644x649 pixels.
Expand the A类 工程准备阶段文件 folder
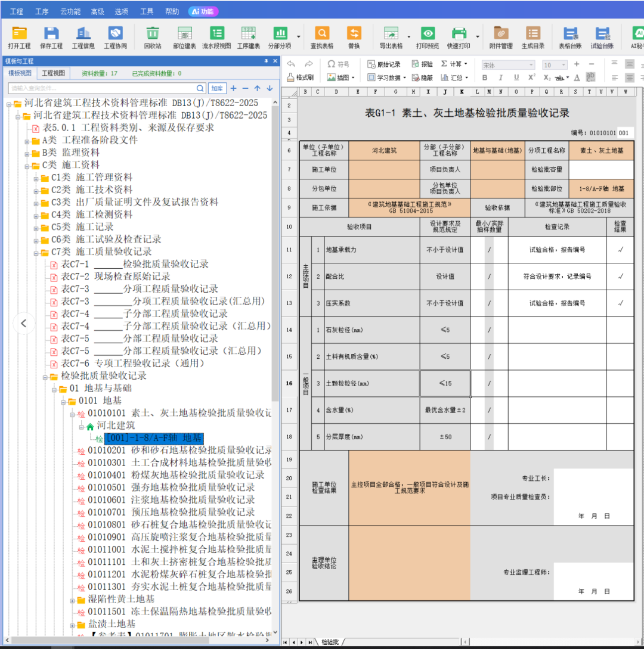point(27,142)
